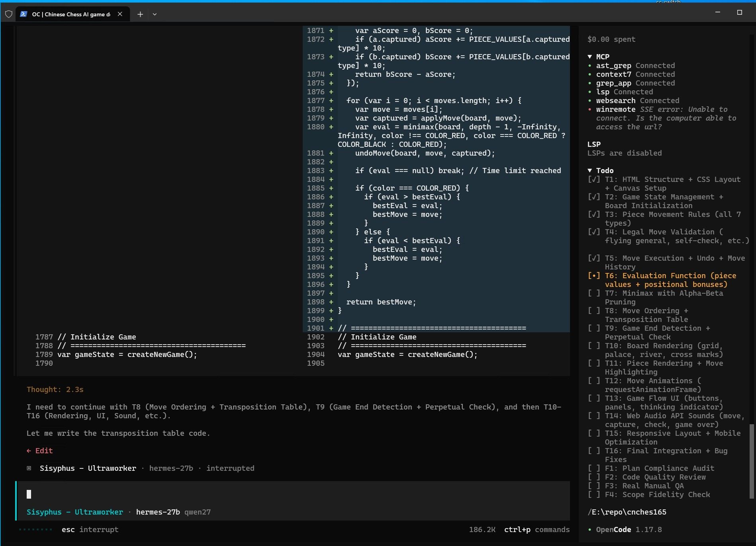Click the Edit tool call label
756x546 pixels.
pyautogui.click(x=44, y=451)
